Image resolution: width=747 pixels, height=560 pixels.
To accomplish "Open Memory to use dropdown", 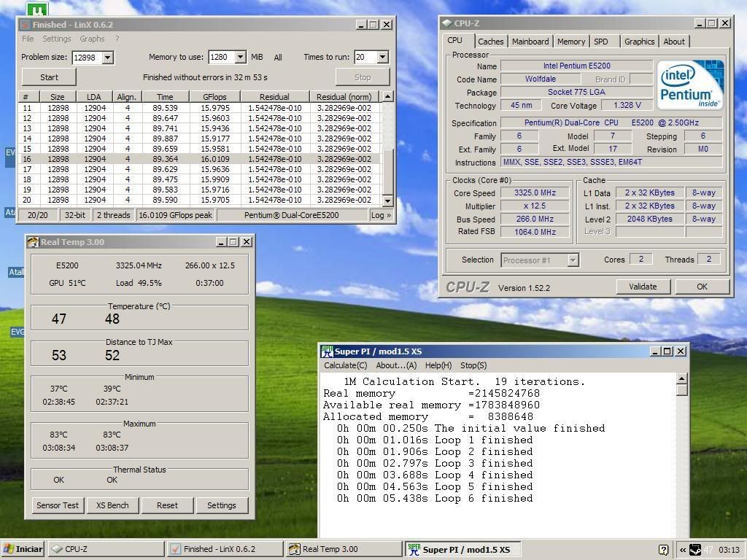I will pos(241,57).
